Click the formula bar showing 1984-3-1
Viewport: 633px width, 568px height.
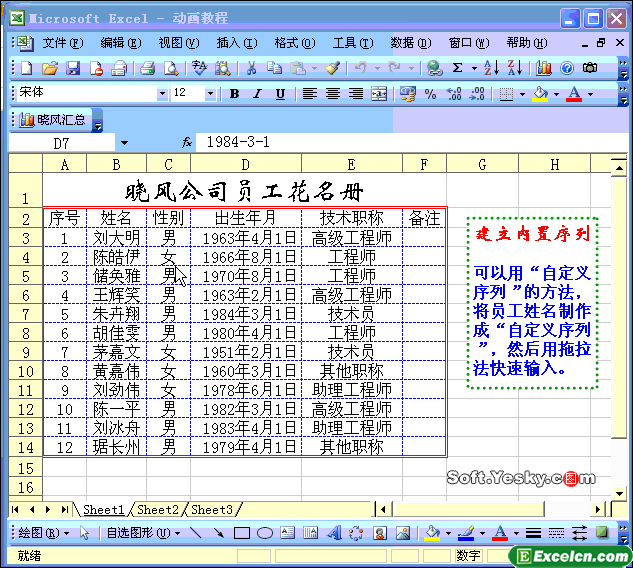(412, 143)
